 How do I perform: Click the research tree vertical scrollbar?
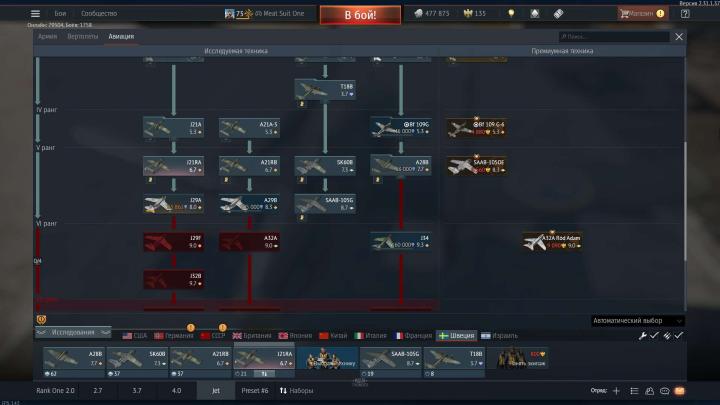(685, 202)
